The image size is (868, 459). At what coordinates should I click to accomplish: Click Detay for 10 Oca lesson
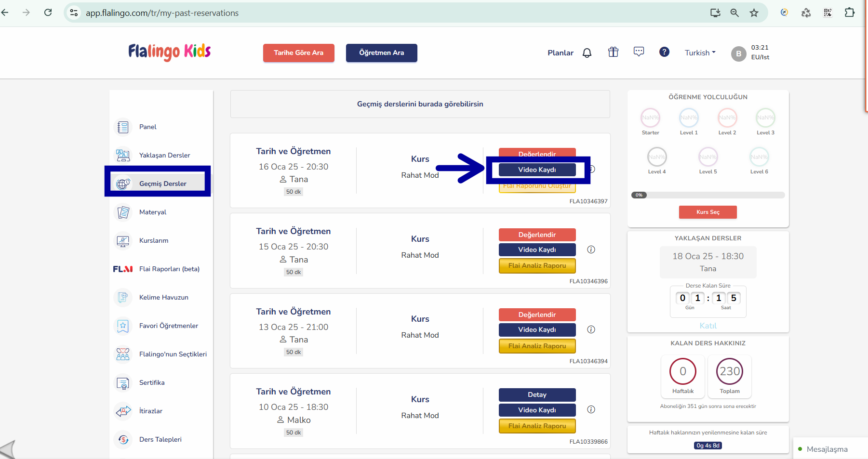pos(537,394)
